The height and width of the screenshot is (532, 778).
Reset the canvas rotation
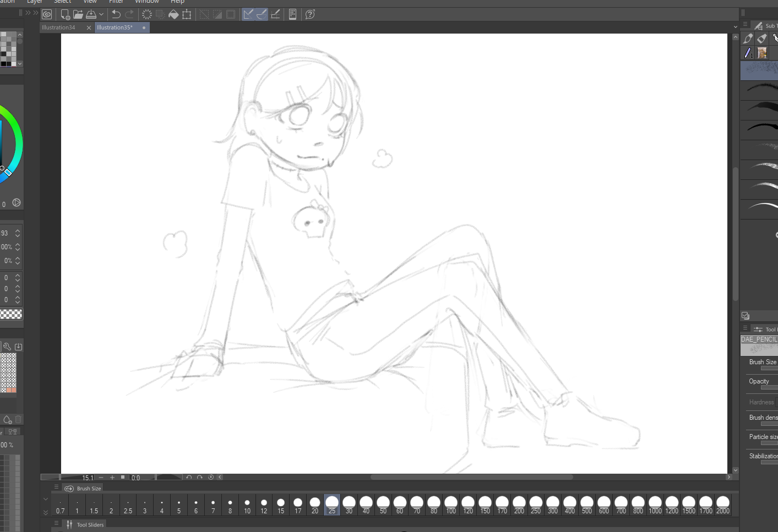pos(211,478)
